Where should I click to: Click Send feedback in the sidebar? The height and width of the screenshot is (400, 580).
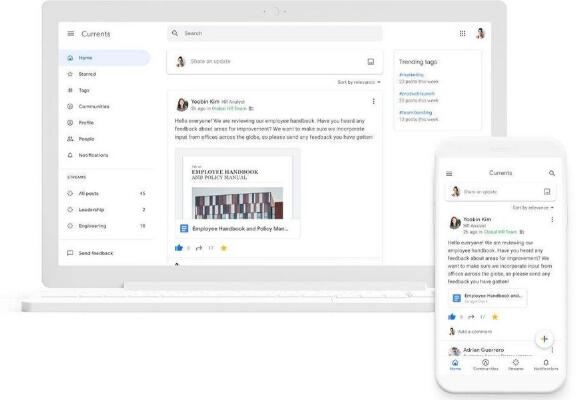[91, 253]
